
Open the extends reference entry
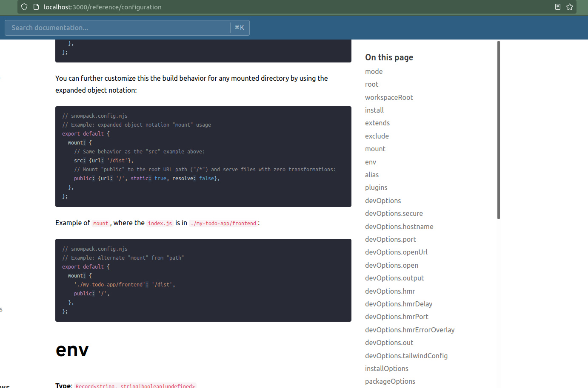[377, 122]
